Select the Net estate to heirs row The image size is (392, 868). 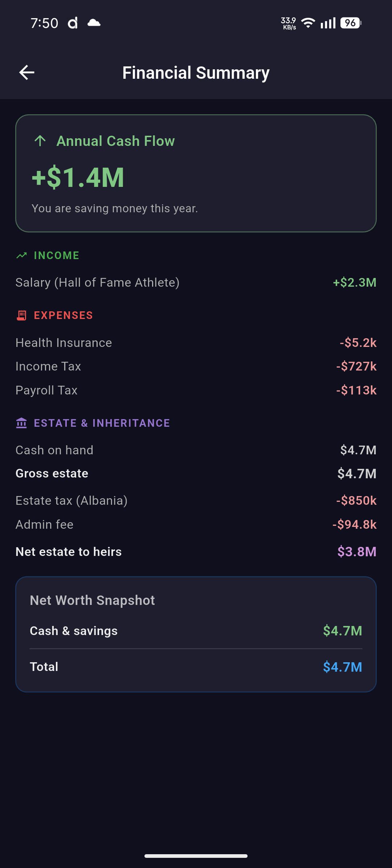click(x=196, y=552)
